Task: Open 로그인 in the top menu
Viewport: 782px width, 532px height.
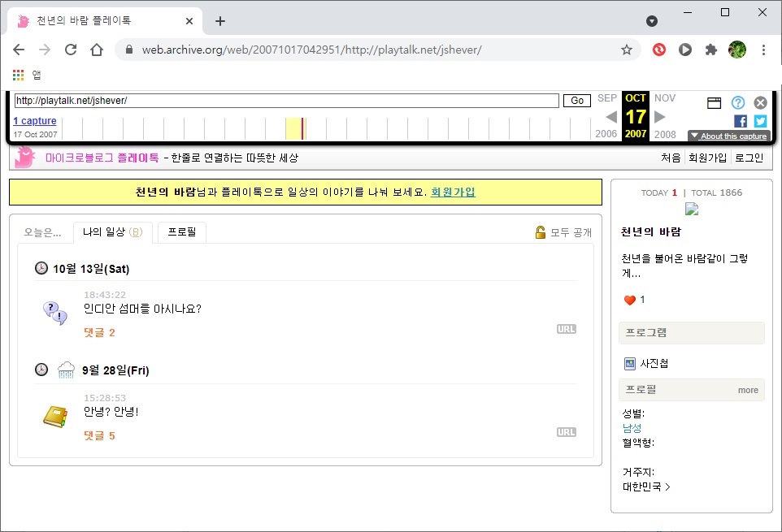Action: (749, 158)
